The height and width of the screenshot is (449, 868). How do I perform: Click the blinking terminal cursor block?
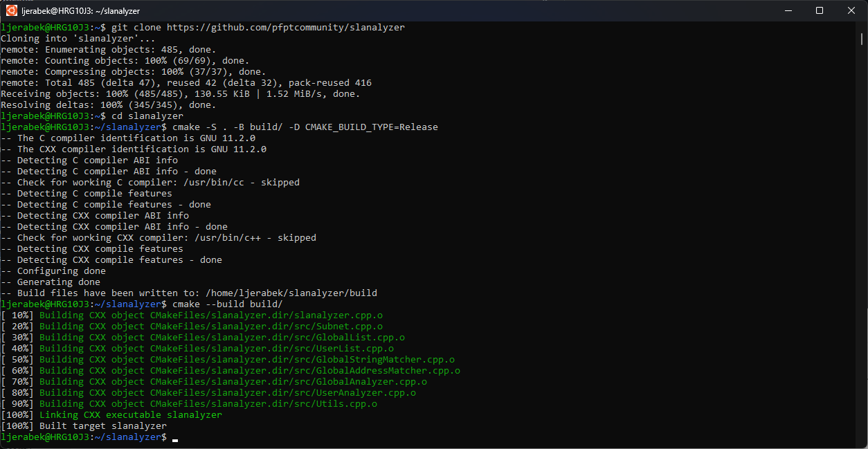tap(174, 439)
